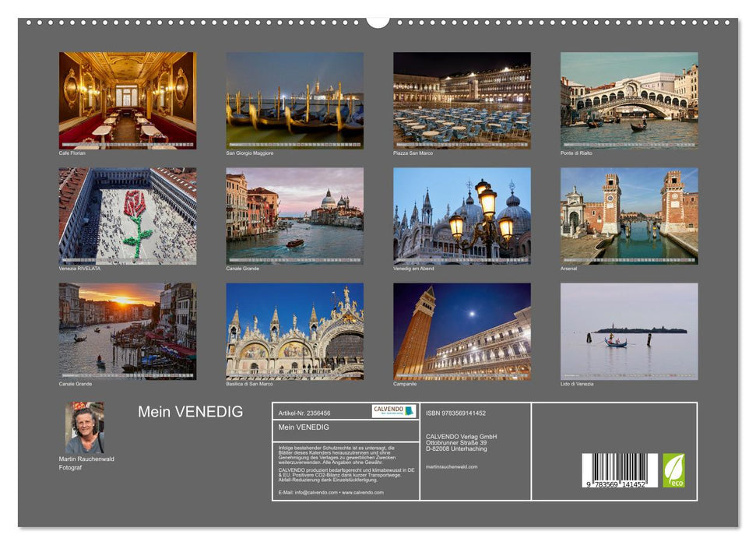Click the calendar hanging notch at top
The image size is (756, 545).
pos(378,22)
